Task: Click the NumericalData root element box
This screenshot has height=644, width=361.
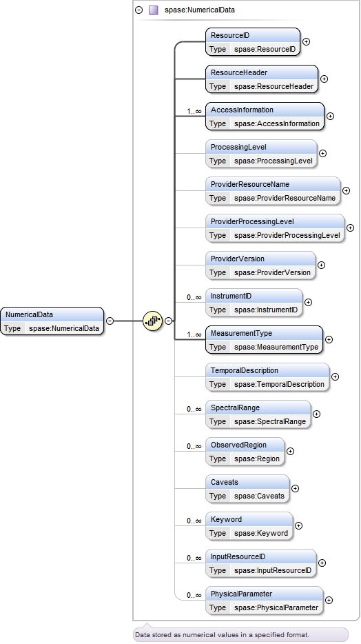Action: point(52,321)
